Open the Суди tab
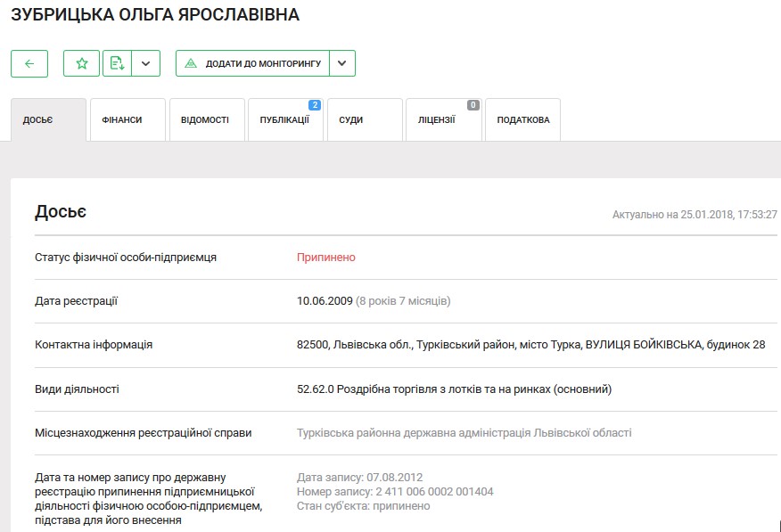 coord(351,120)
